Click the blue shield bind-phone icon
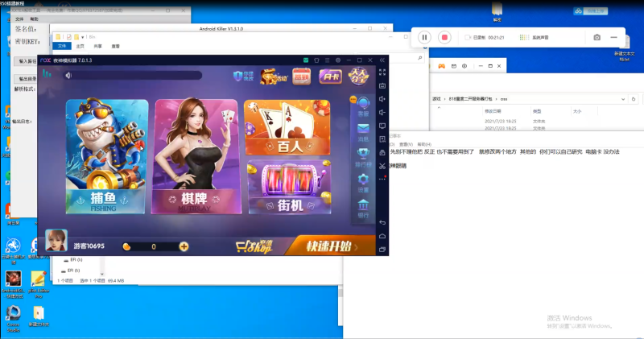 pyautogui.click(x=243, y=76)
